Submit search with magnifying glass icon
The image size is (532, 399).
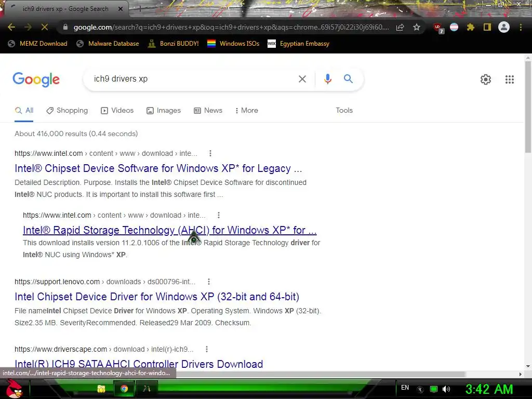pyautogui.click(x=348, y=79)
